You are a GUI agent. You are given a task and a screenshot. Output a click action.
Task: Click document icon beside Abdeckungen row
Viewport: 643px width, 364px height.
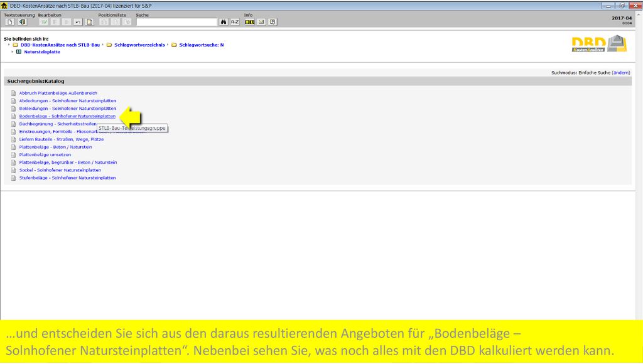[14, 101]
